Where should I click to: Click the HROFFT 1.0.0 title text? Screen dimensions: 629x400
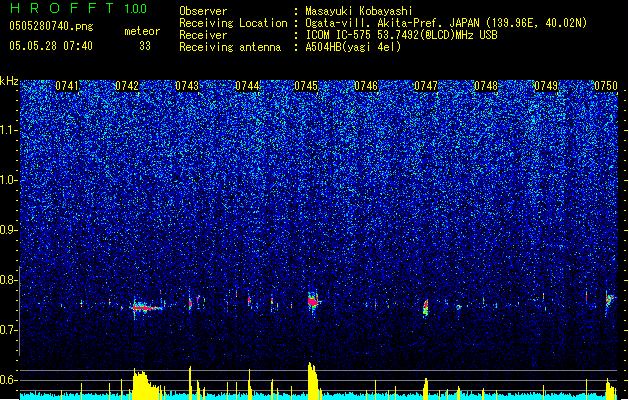tap(79, 8)
